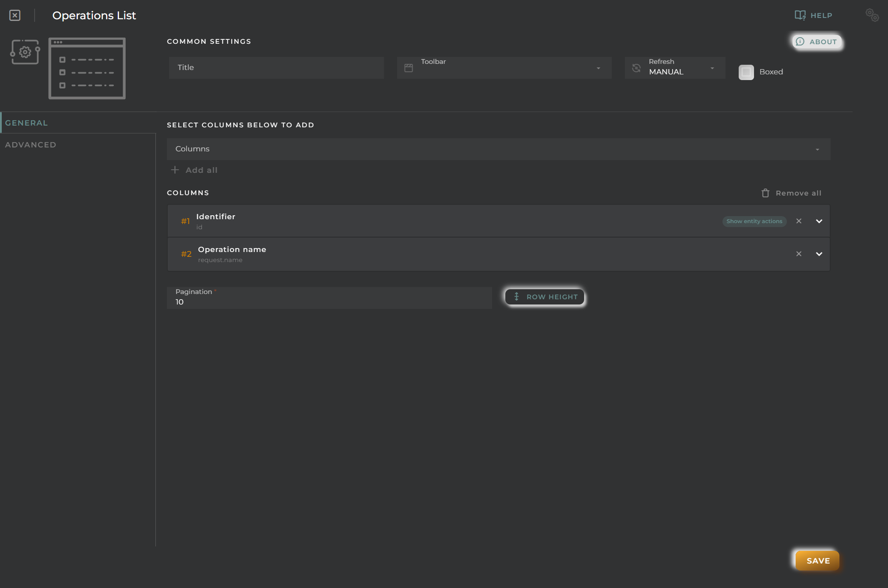Viewport: 888px width, 588px height.
Task: Click close icon on Operation name column
Action: click(x=799, y=254)
